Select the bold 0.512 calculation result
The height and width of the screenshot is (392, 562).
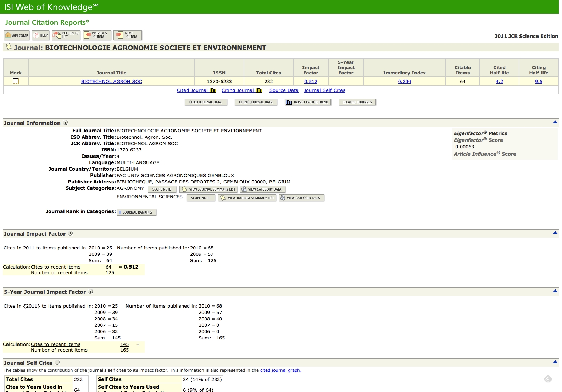click(x=131, y=267)
